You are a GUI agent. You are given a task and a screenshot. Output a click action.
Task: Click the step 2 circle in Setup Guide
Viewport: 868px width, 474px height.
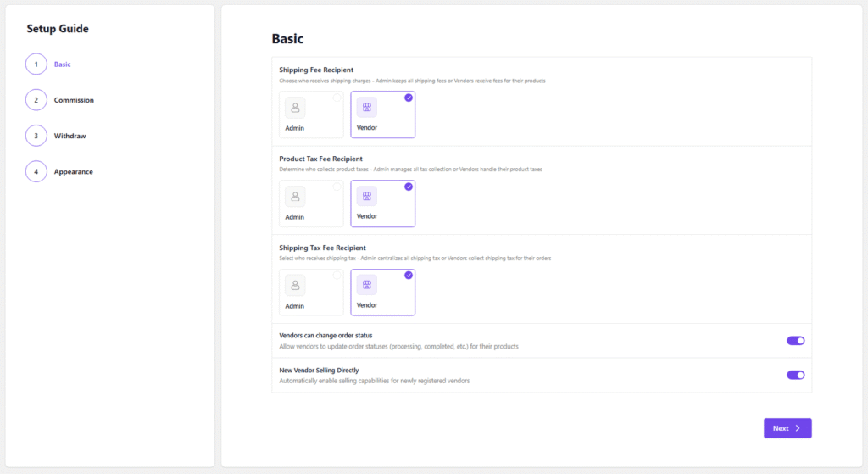[x=36, y=100]
